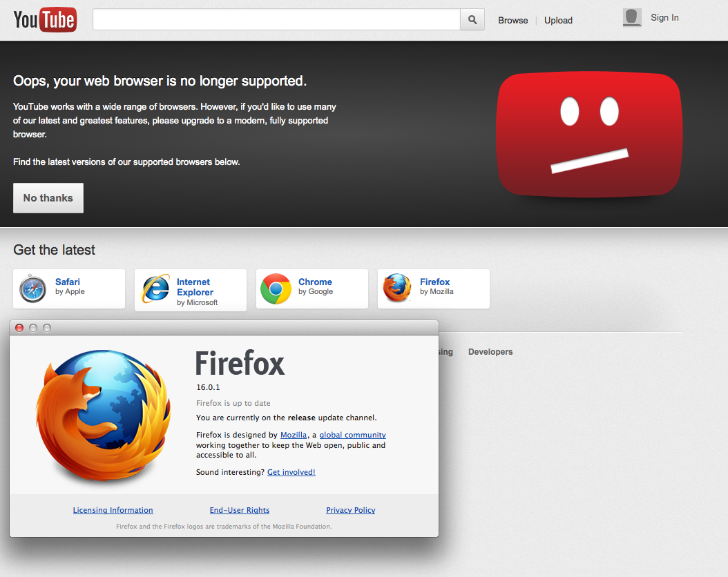Open the Privacy Policy link
This screenshot has width=728, height=577.
click(351, 510)
